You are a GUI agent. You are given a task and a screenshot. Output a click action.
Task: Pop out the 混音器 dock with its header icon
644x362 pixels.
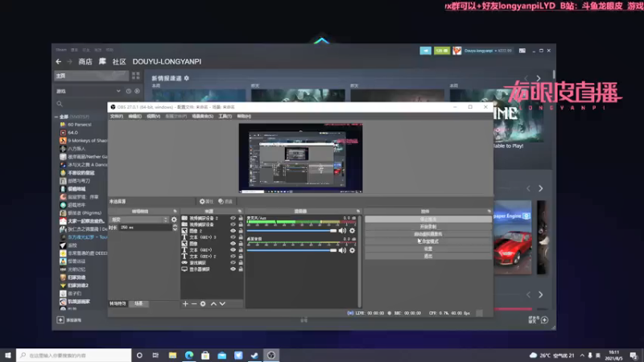point(358,212)
